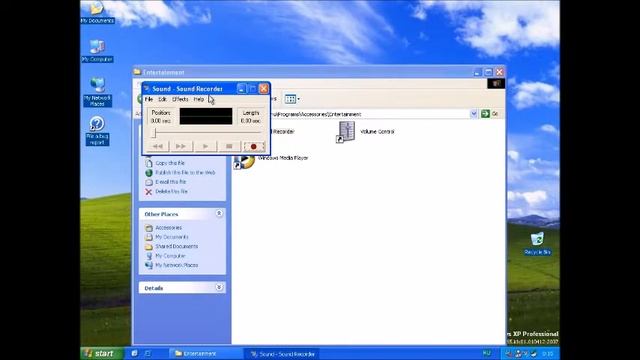640x360 pixels.
Task: Select the Recycle Bin desktop icon
Action: tap(537, 243)
